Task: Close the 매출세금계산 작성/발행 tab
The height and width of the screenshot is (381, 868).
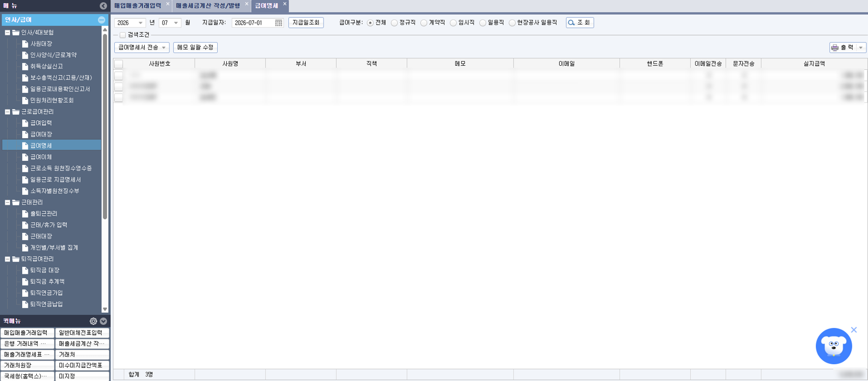Action: (246, 4)
